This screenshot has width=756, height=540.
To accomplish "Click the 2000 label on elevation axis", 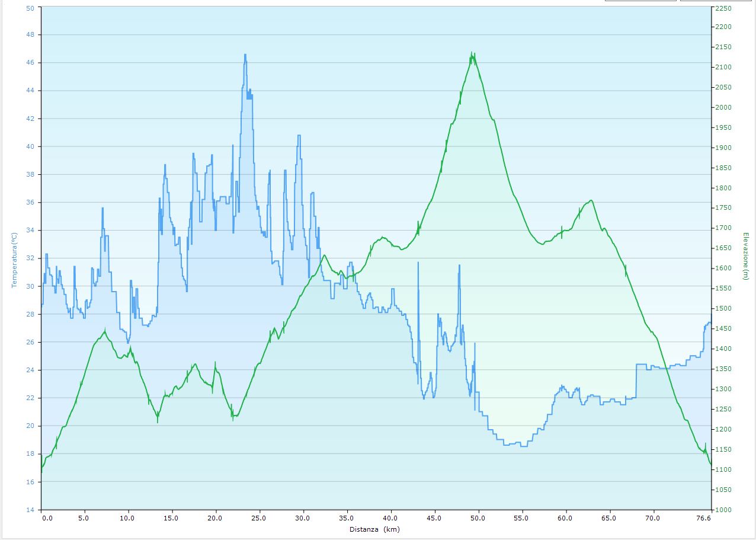I will pos(723,107).
